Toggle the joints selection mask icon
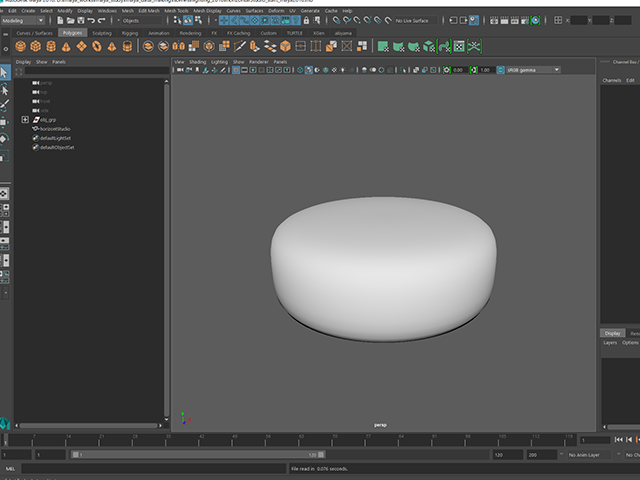The image size is (640, 480). tap(234, 20)
